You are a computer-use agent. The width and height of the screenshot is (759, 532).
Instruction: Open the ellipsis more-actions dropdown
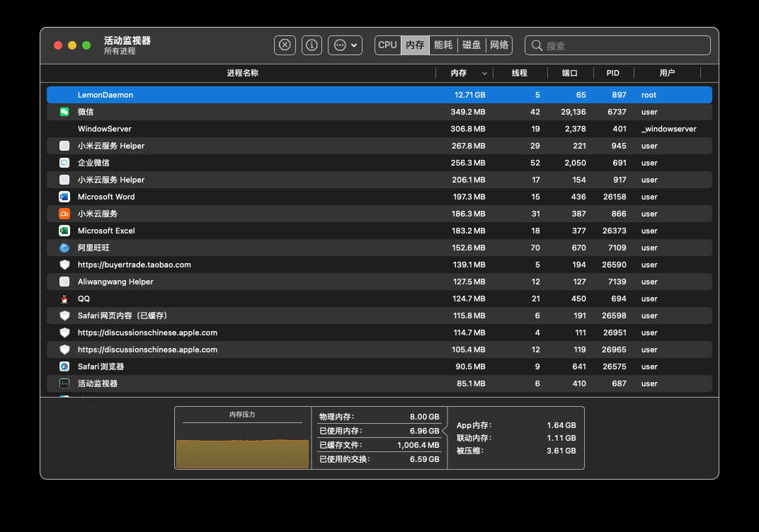345,45
